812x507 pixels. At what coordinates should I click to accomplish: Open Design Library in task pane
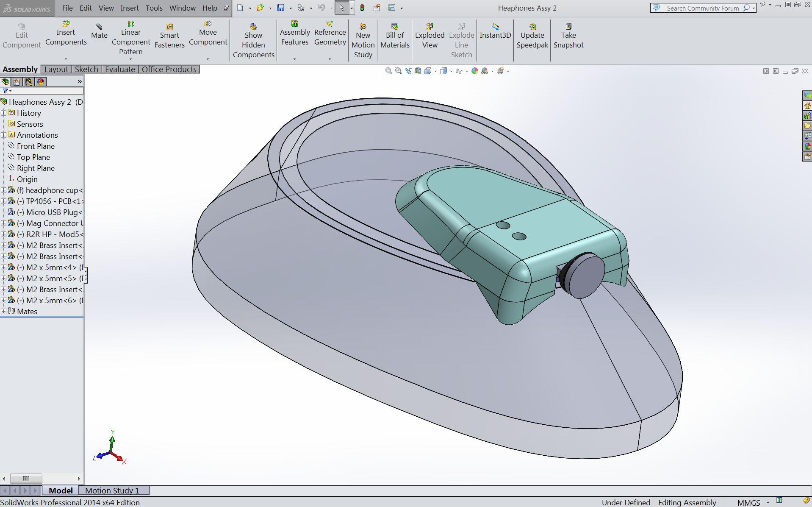(x=807, y=116)
